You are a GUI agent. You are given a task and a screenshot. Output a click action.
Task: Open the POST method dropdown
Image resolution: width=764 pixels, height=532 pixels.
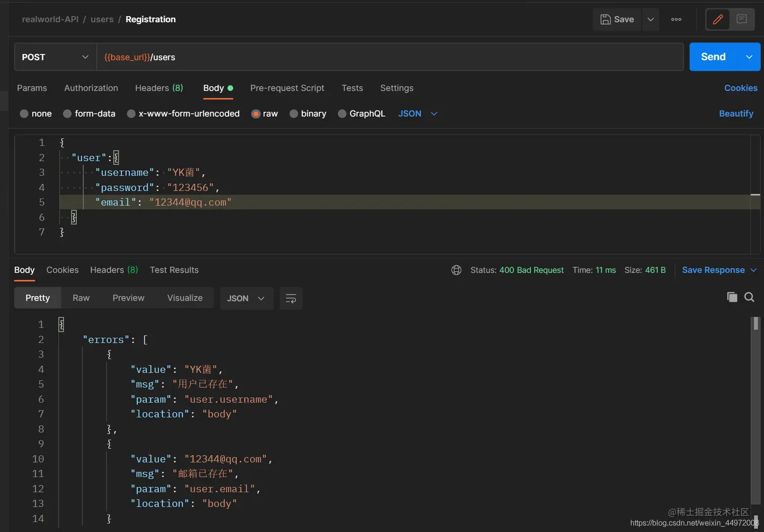(55, 57)
